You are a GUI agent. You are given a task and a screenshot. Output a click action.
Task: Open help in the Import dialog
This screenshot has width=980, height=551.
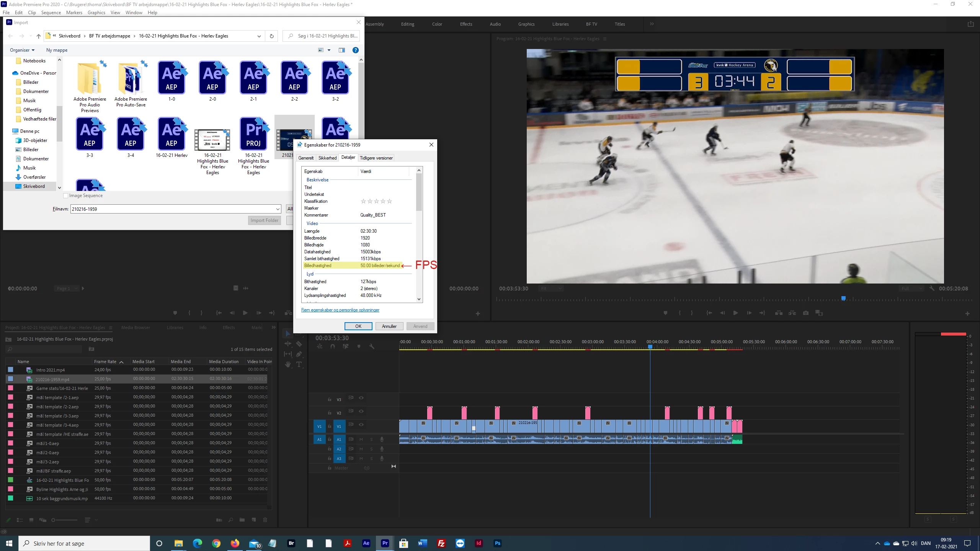[355, 50]
